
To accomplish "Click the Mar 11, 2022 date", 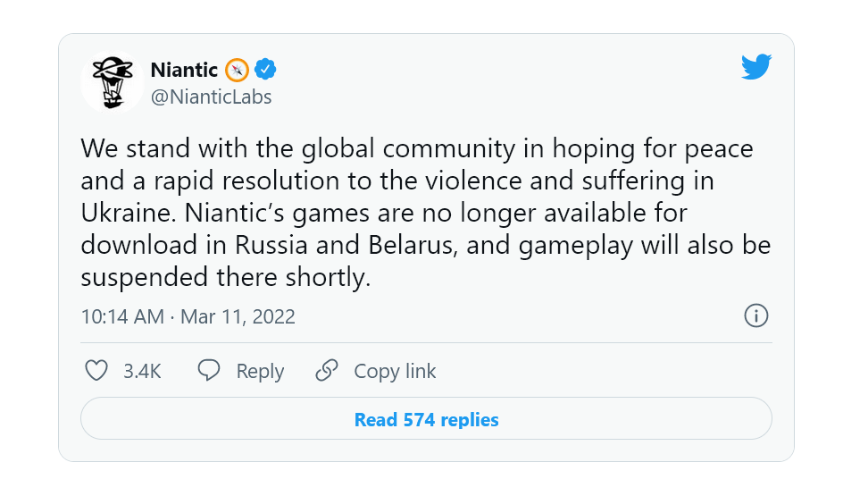I will [238, 316].
